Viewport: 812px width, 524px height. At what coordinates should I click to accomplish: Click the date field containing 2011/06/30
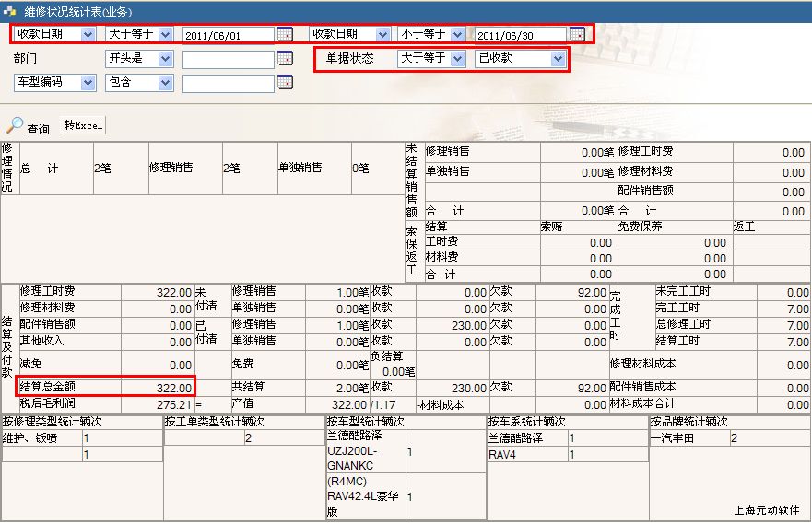pos(520,35)
